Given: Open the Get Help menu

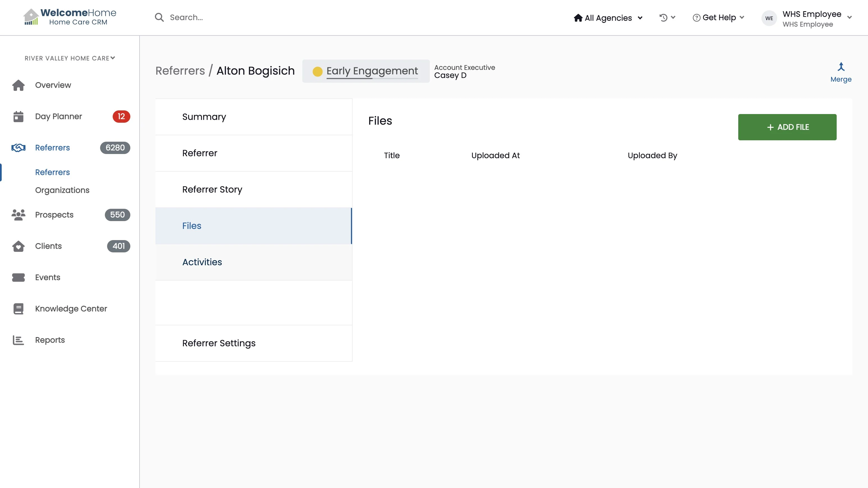Looking at the screenshot, I should point(718,18).
